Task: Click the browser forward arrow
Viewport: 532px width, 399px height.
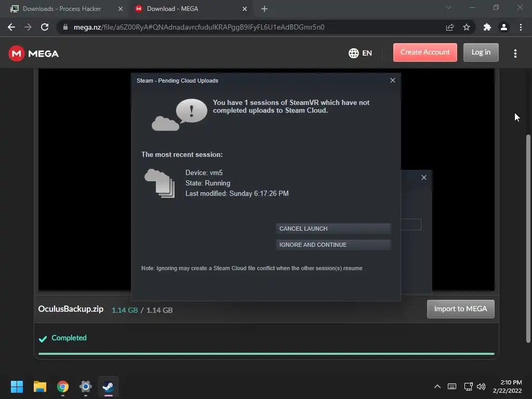Action: (28, 27)
